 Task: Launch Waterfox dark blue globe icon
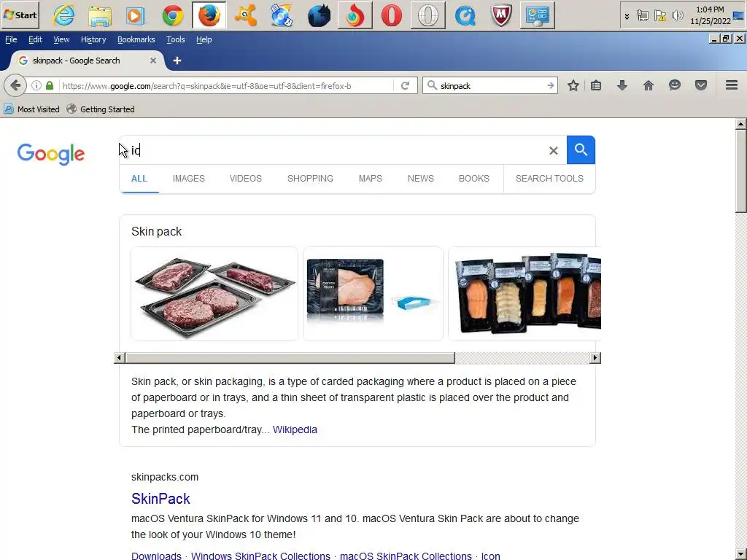point(319,15)
